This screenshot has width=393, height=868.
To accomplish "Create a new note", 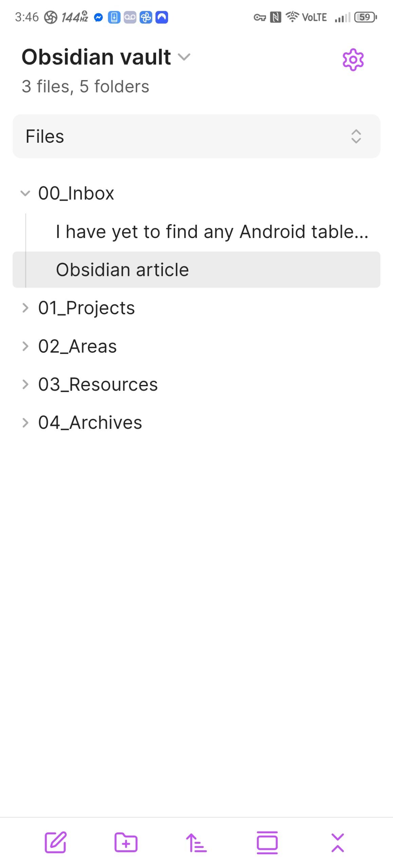I will (56, 842).
